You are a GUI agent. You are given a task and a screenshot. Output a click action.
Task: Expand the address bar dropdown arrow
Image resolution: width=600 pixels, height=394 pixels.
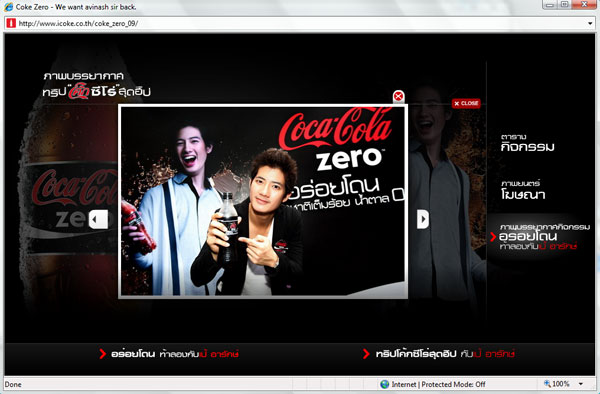[x=590, y=23]
